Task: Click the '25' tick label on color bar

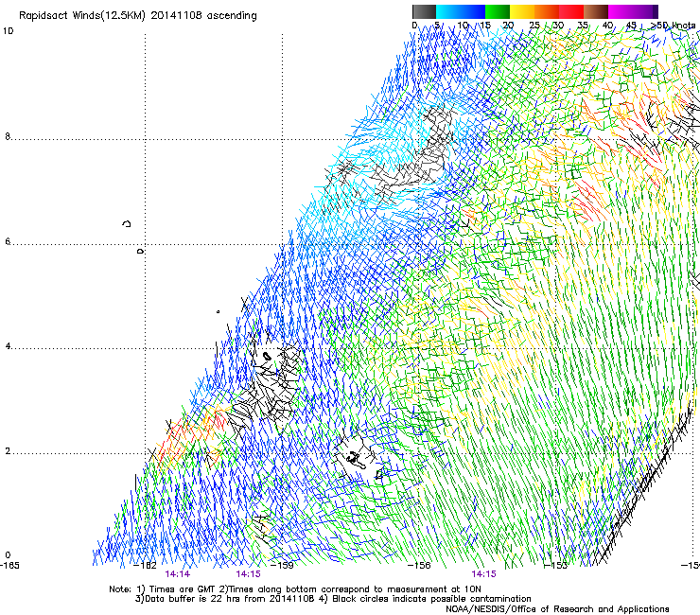Action: pyautogui.click(x=534, y=26)
